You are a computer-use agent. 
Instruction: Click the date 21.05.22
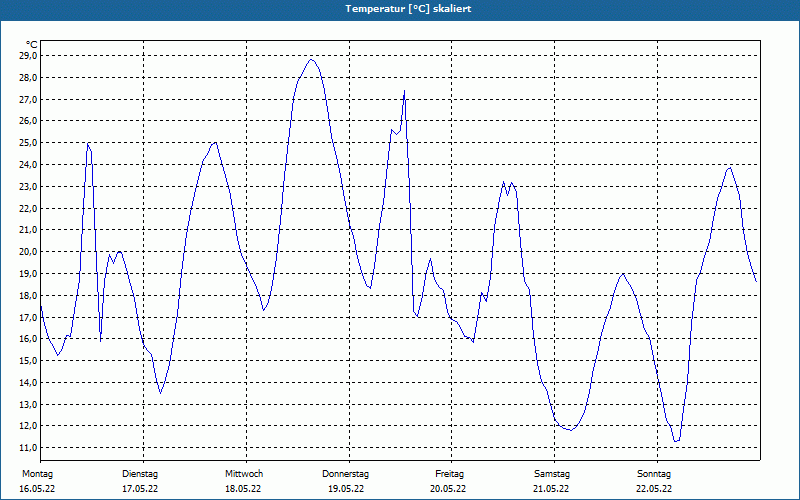[551, 489]
